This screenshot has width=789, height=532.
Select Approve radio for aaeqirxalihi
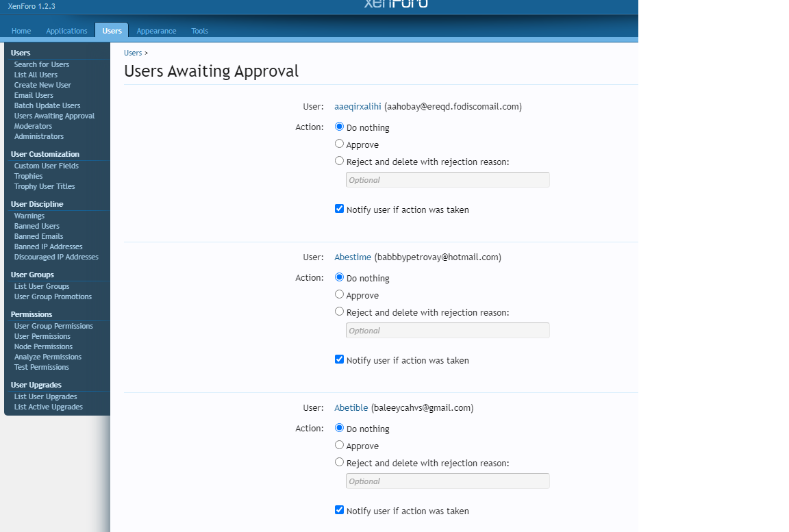(339, 144)
